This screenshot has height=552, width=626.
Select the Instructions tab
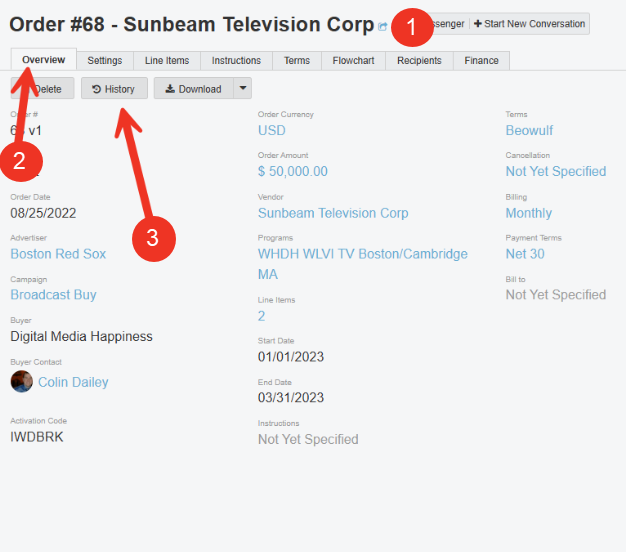(x=236, y=61)
